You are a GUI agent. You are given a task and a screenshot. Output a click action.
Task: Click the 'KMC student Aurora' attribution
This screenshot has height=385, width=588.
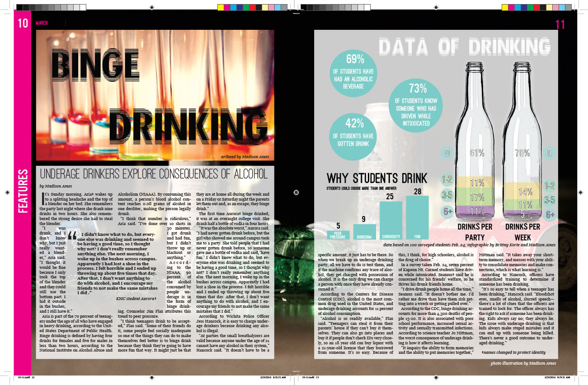136,299
